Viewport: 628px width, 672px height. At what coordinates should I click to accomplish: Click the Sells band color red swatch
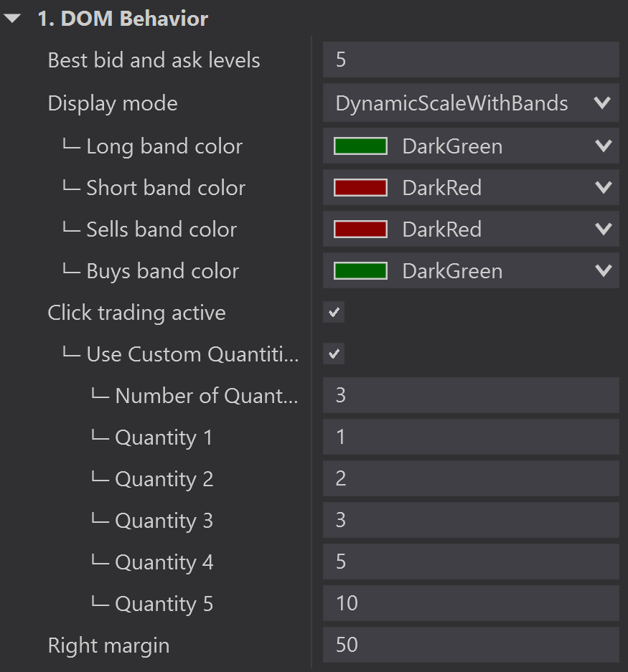point(360,230)
